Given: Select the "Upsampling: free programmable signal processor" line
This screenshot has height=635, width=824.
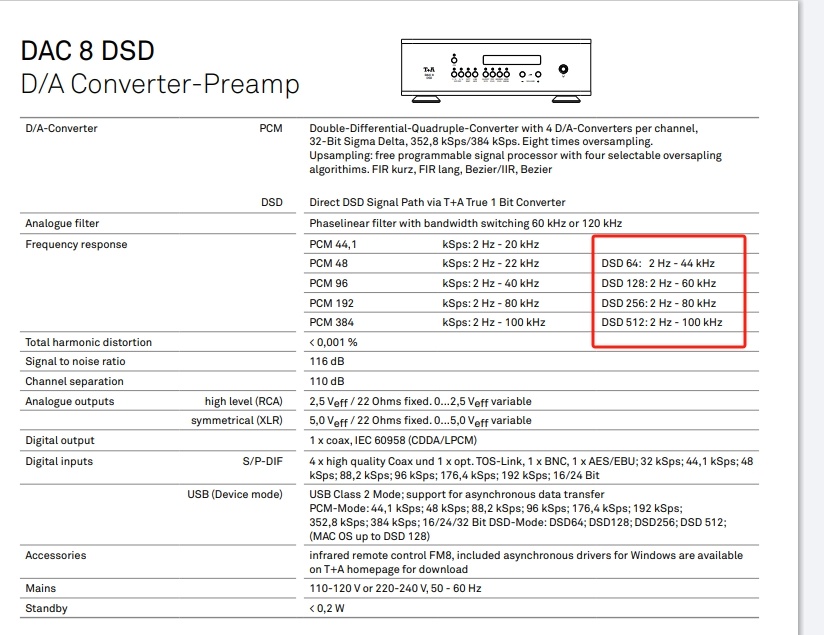Looking at the screenshot, I should [515, 156].
